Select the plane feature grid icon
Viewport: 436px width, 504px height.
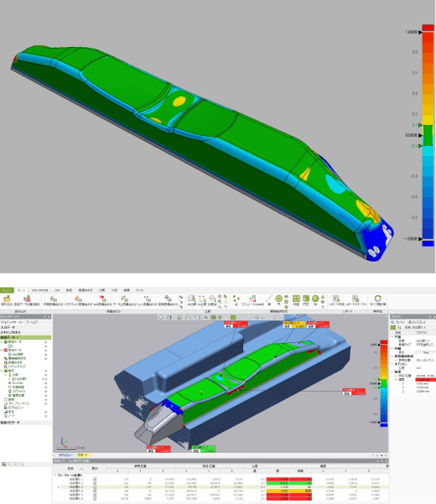[x=296, y=299]
